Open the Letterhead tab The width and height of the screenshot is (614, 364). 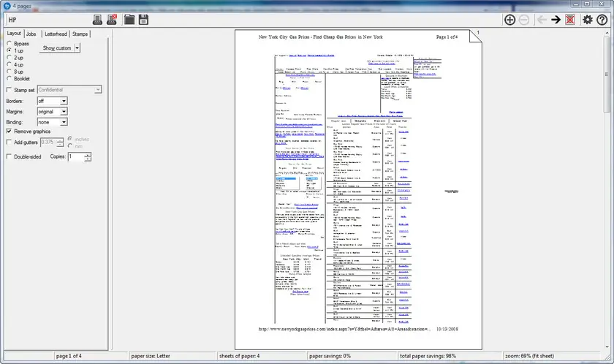pyautogui.click(x=56, y=34)
